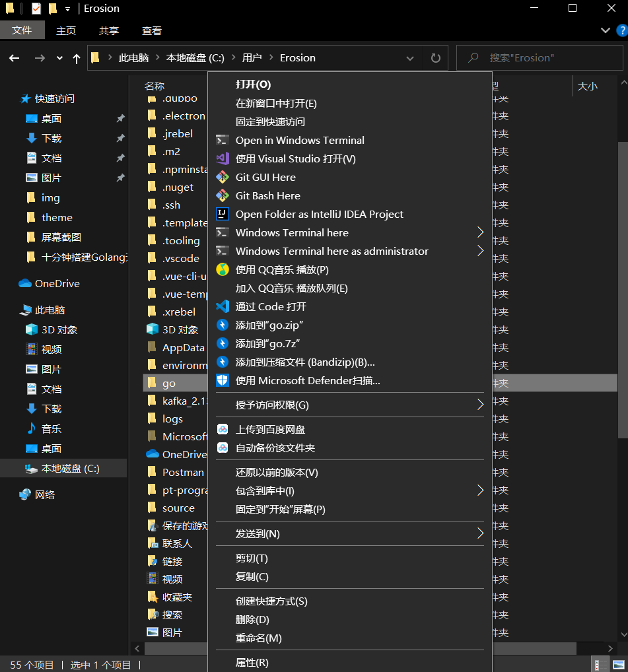The height and width of the screenshot is (672, 628).
Task: Click the VS Code icon to open folder
Action: point(223,306)
